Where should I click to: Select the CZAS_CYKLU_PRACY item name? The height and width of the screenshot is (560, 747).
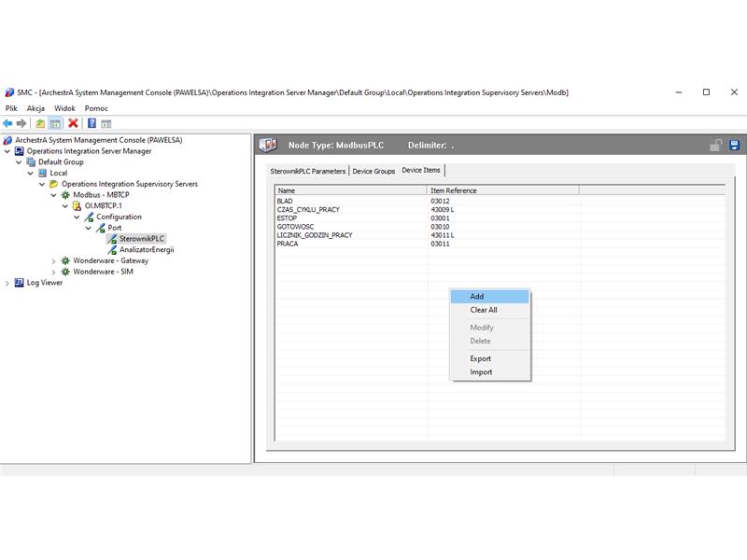pos(308,209)
